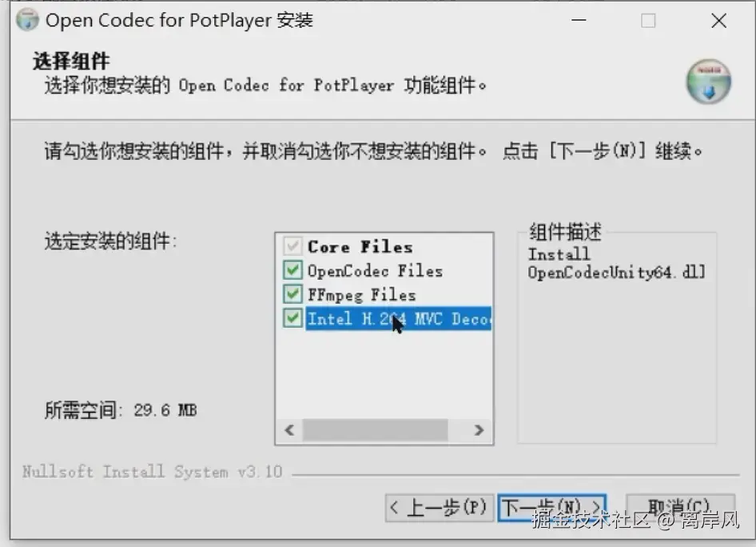Continue with the 下一步(N) button
This screenshot has height=547, width=756.
pyautogui.click(x=552, y=508)
